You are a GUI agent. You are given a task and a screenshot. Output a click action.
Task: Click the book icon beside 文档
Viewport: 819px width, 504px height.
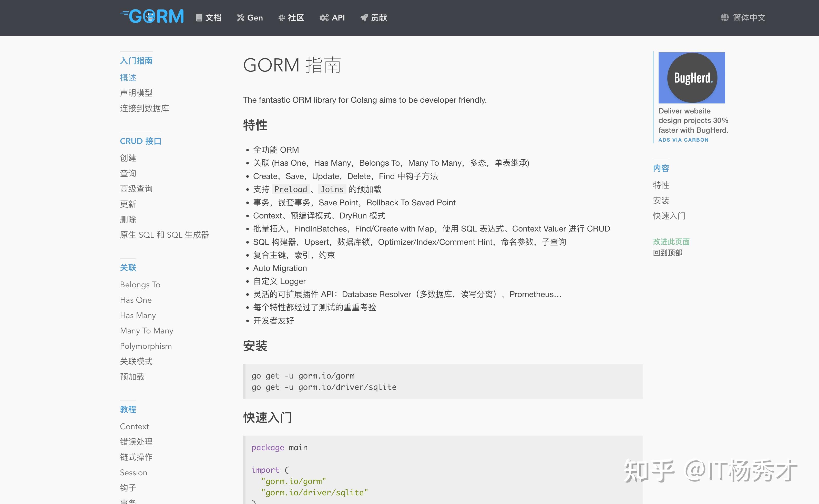pyautogui.click(x=199, y=18)
